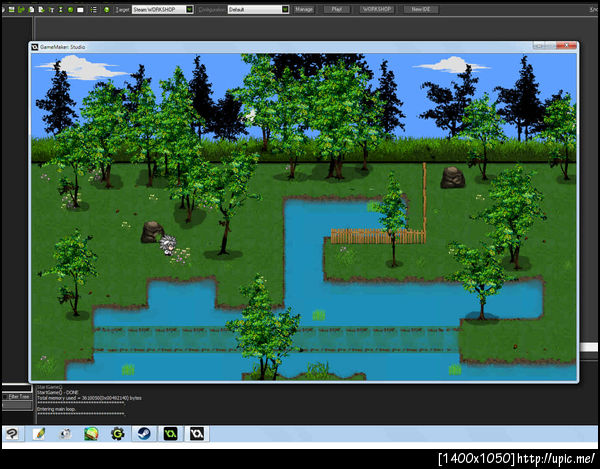This screenshot has width=600, height=469.
Task: Click the list-style icon in the toolbar
Action: coord(93,9)
